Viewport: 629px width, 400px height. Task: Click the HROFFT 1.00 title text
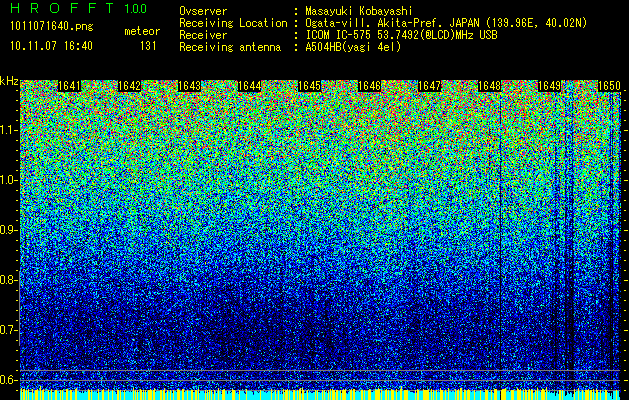(79, 8)
